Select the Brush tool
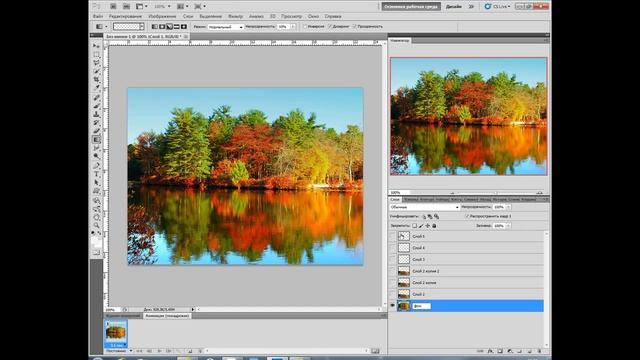 pyautogui.click(x=96, y=106)
